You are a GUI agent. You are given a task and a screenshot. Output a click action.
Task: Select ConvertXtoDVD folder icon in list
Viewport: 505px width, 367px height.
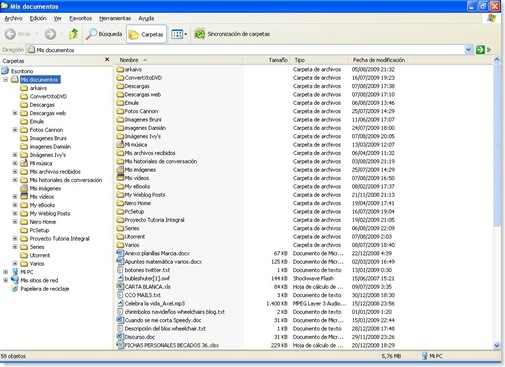pyautogui.click(x=120, y=78)
